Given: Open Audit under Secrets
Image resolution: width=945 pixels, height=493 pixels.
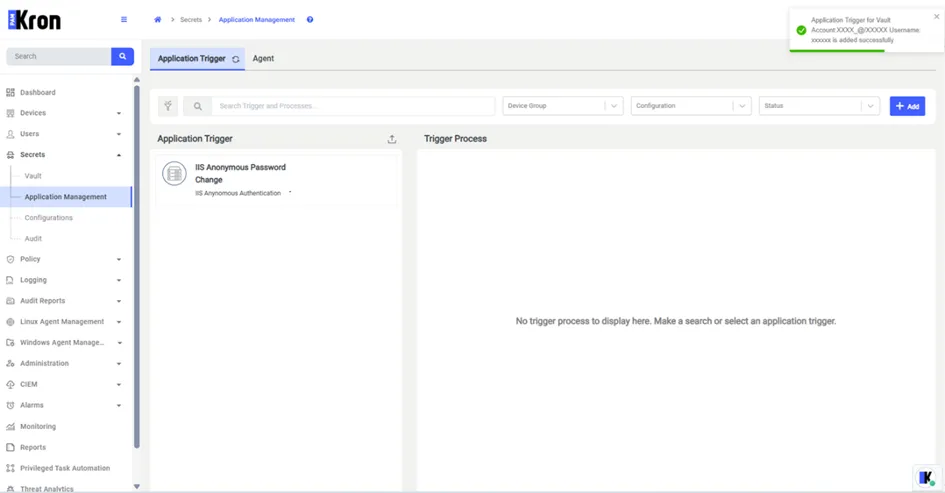Looking at the screenshot, I should point(33,239).
